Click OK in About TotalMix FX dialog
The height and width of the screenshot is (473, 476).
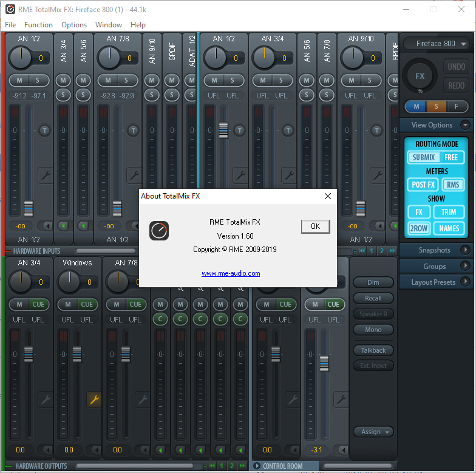tap(316, 226)
